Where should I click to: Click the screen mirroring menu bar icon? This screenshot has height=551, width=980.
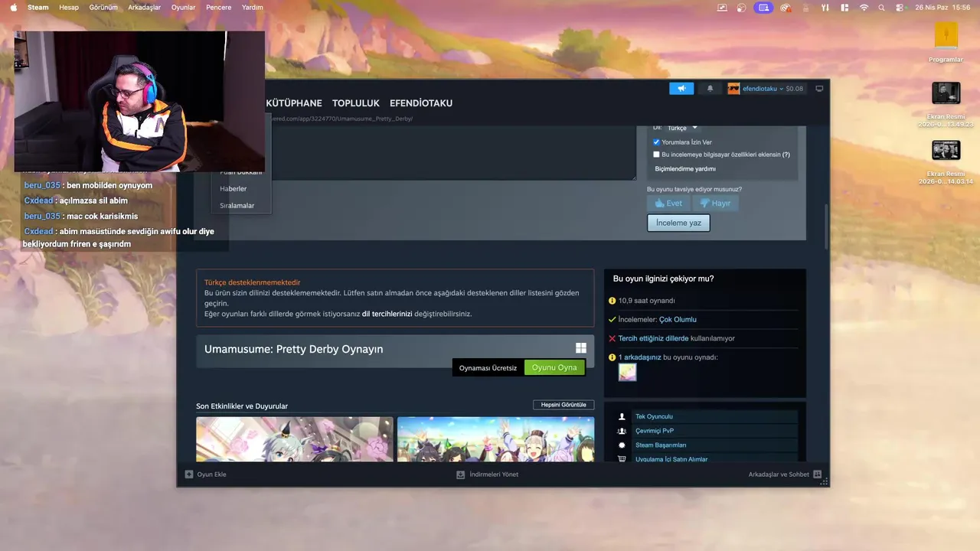(x=722, y=7)
